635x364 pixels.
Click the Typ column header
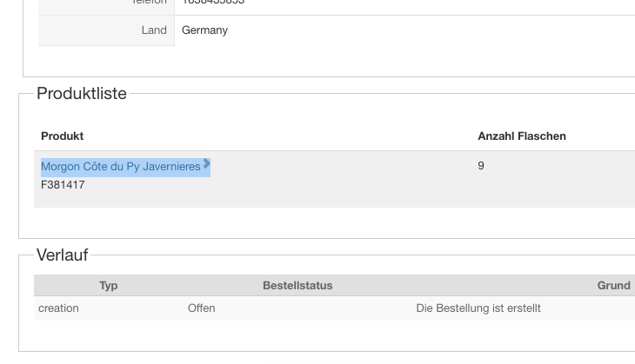tap(109, 285)
